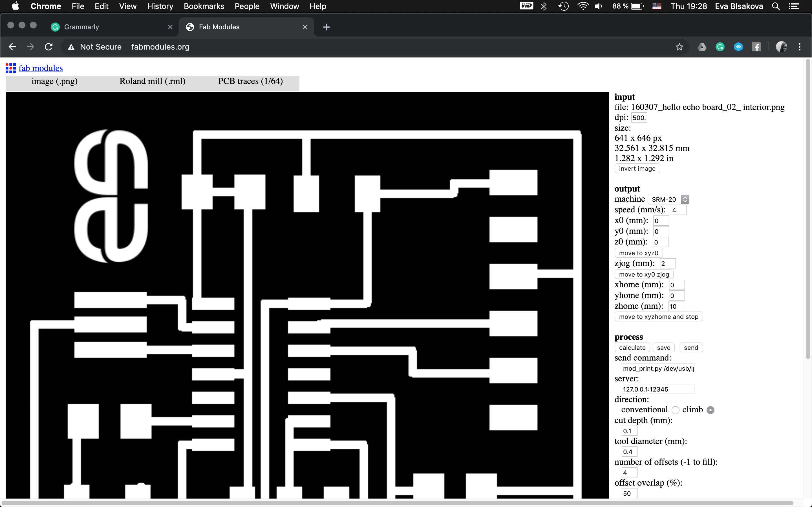The width and height of the screenshot is (812, 507).
Task: Reload the Fab Modules page
Action: [x=49, y=47]
